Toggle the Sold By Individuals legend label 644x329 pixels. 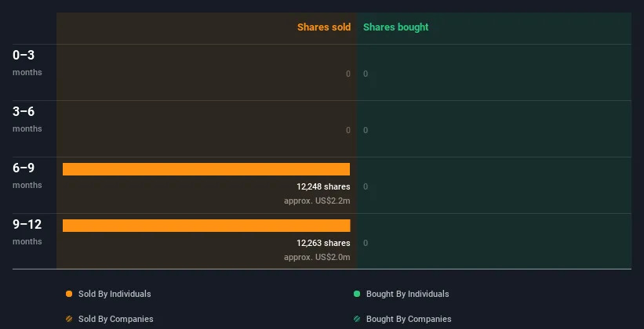tap(115, 294)
